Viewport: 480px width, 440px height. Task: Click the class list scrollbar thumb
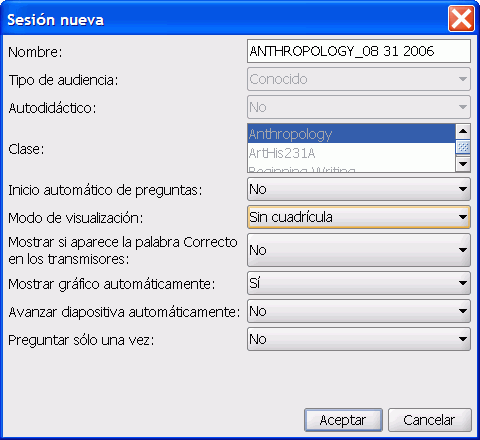click(x=463, y=147)
